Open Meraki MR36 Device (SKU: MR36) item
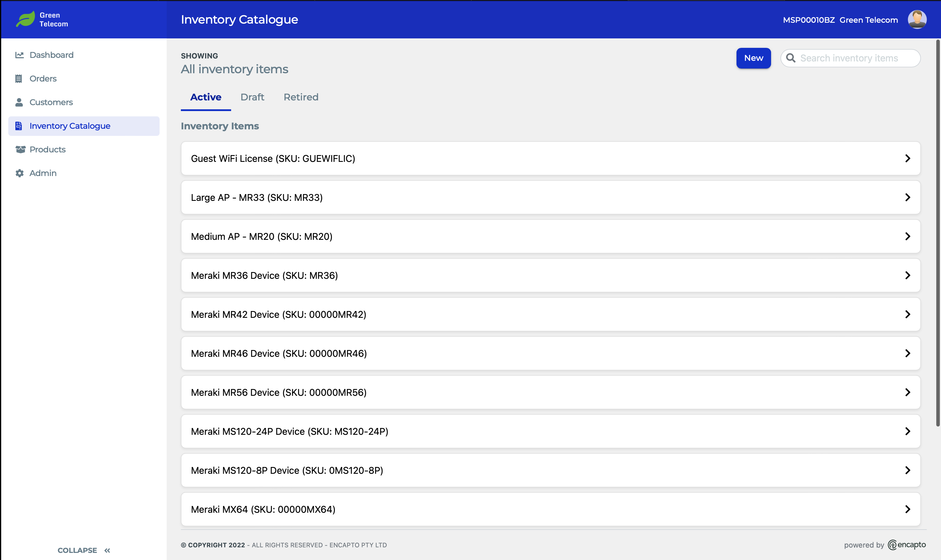This screenshot has width=941, height=560. tap(551, 276)
